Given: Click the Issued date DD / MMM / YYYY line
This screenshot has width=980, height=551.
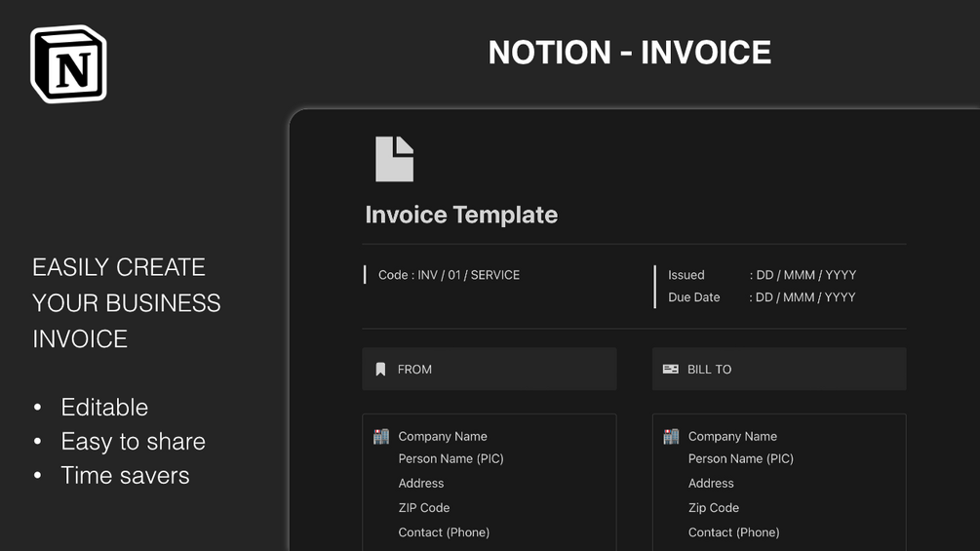Looking at the screenshot, I should pyautogui.click(x=762, y=275).
